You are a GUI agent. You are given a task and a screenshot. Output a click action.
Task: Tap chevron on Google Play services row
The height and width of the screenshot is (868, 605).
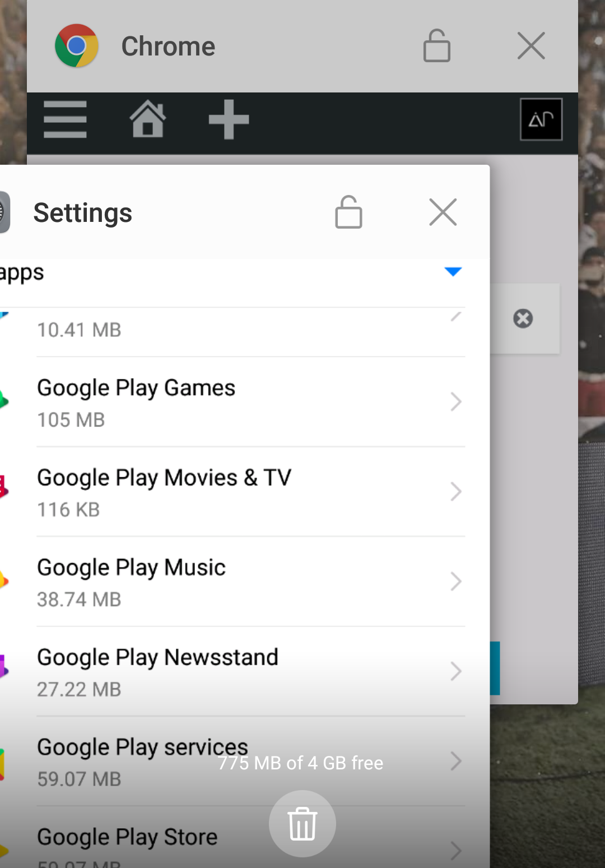pos(456,761)
